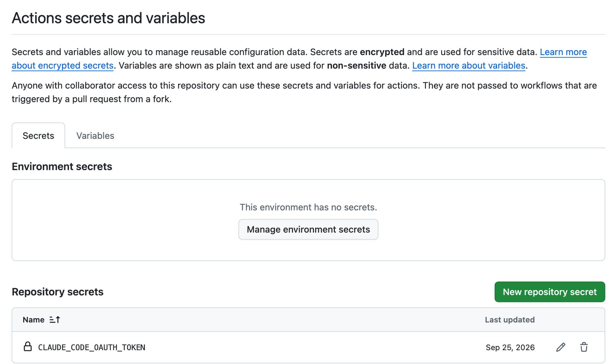Screen dimensions: 613x364
Task: Click the Actions secrets and variables title
Action: click(x=108, y=18)
